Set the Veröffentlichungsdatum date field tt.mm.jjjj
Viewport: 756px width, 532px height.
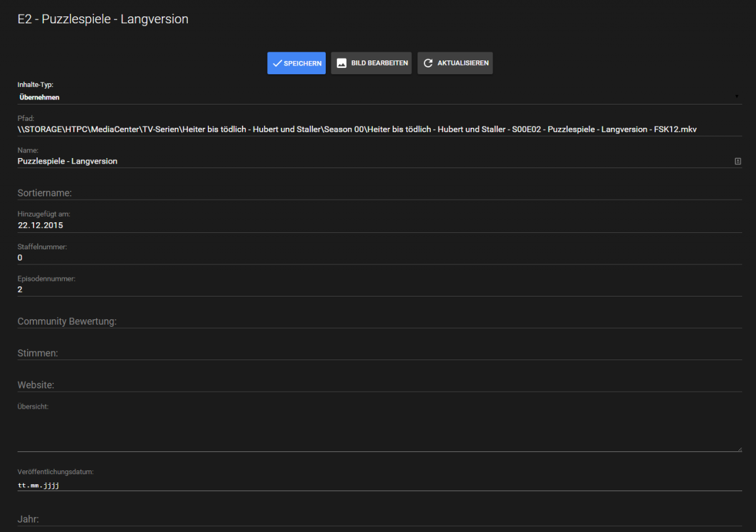click(x=379, y=485)
